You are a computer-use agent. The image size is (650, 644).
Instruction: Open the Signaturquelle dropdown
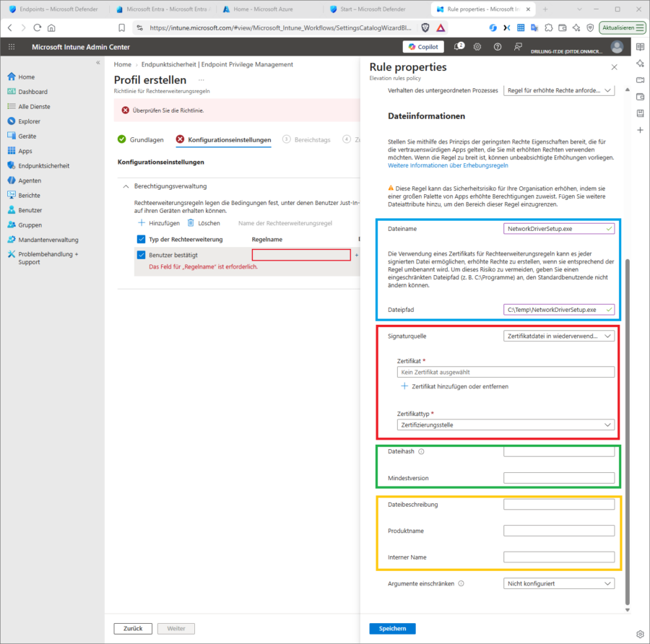pyautogui.click(x=559, y=336)
